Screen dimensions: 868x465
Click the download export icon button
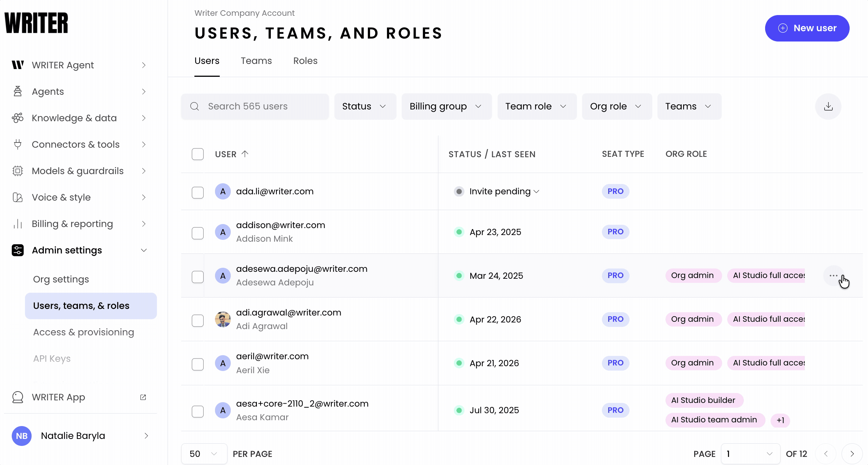(x=828, y=107)
